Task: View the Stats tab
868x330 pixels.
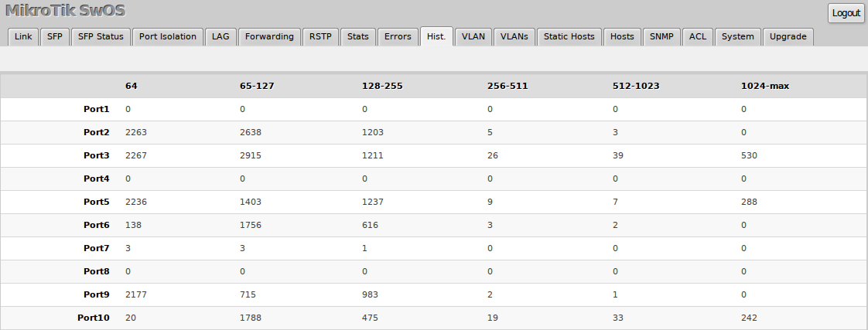Action: (358, 36)
